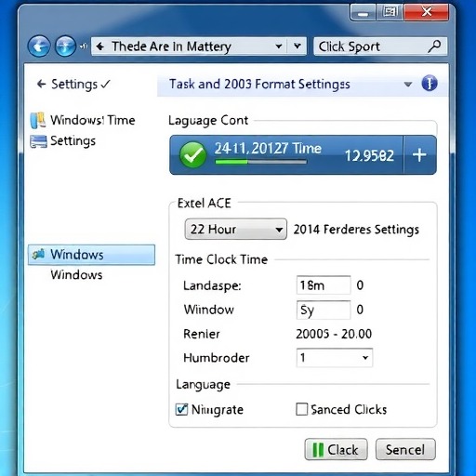The height and width of the screenshot is (476, 476).
Task: Click the back arrow next to Settings
Action: [x=41, y=84]
